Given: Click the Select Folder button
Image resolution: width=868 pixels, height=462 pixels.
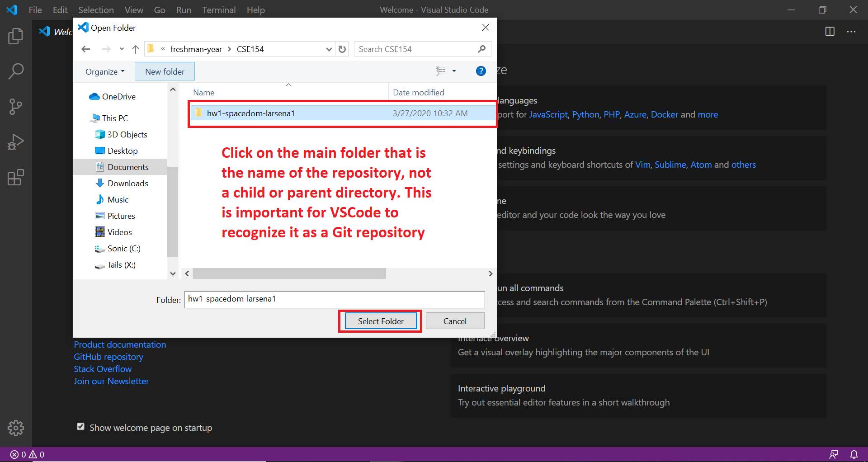Looking at the screenshot, I should 380,321.
